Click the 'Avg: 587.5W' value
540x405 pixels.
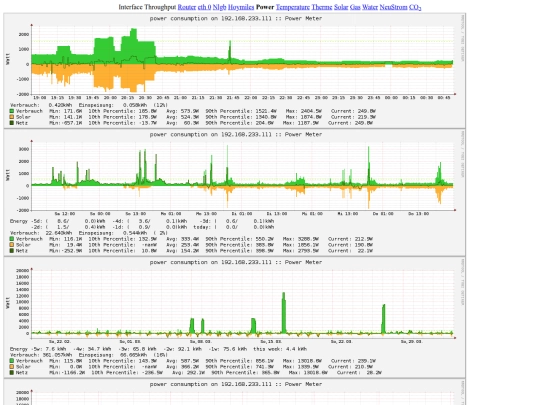183,361
